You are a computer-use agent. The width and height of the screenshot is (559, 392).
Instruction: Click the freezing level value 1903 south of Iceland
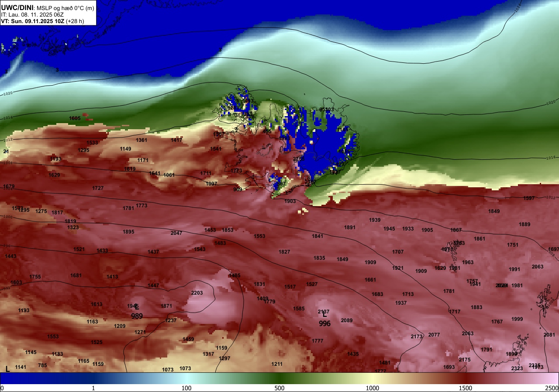[290, 201]
